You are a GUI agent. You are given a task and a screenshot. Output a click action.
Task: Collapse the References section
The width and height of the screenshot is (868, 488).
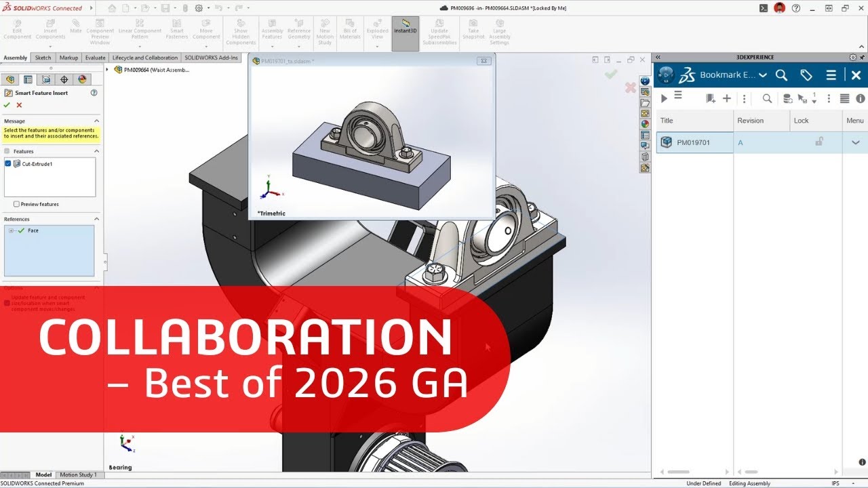pos(96,219)
